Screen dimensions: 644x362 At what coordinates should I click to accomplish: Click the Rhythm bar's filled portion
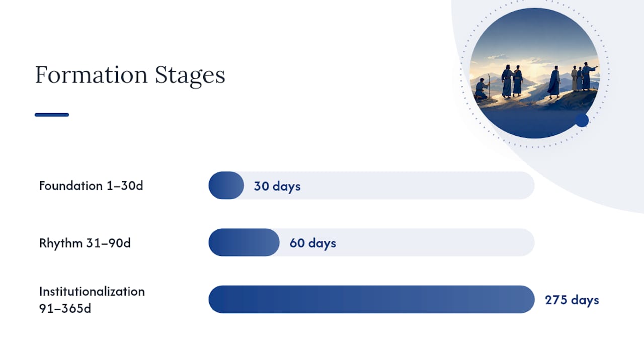pos(244,243)
